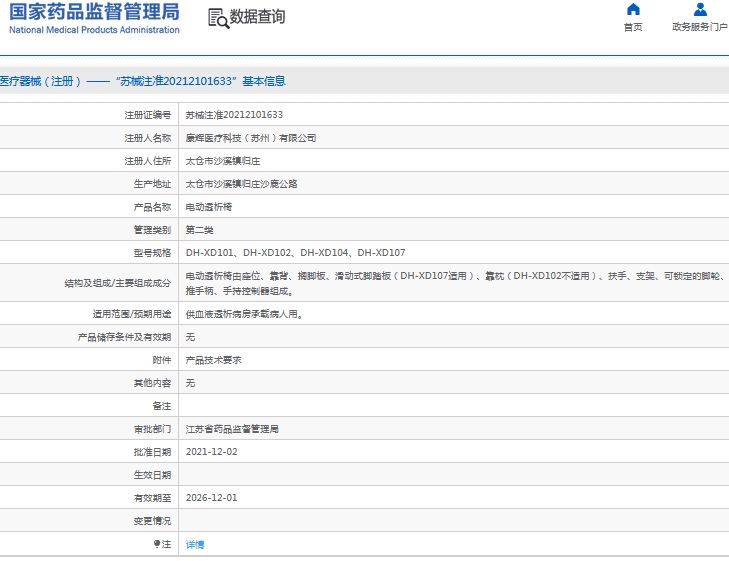The height and width of the screenshot is (561, 729).
Task: Click National Medical Products Administration text
Action: pos(94,30)
